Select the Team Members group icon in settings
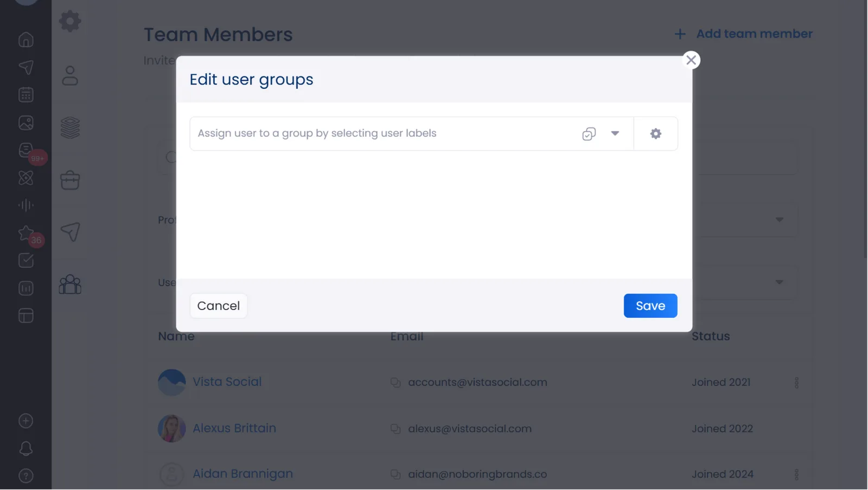 point(70,284)
